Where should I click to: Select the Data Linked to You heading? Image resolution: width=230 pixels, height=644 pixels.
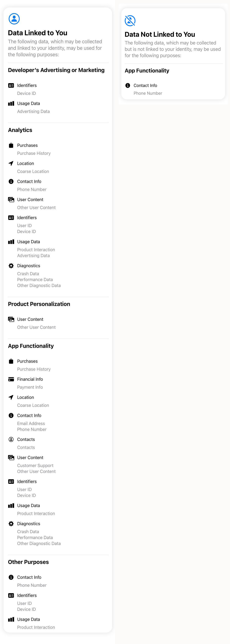(x=38, y=33)
